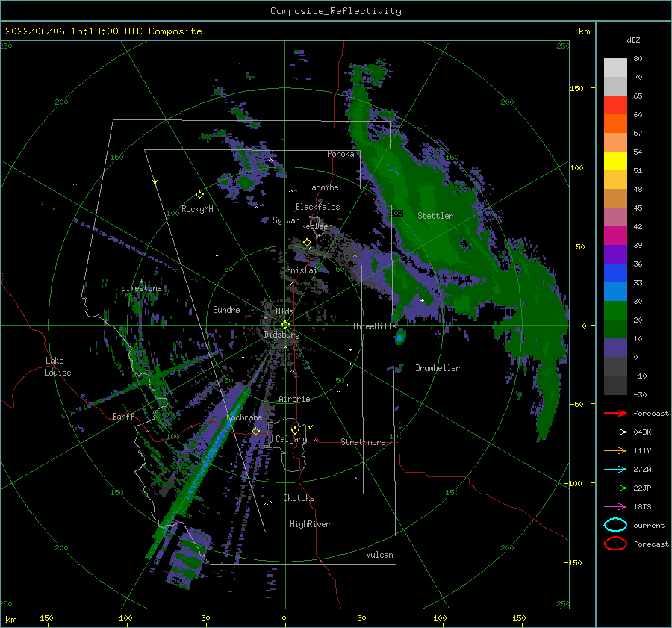The height and width of the screenshot is (628, 672).
Task: Click the RedDeer city label
Action: 317,226
